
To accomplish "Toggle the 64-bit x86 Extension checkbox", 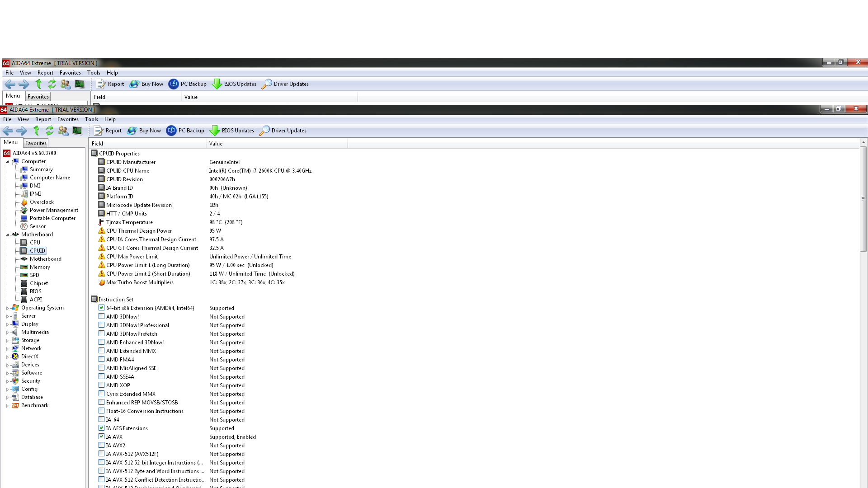I will point(101,308).
